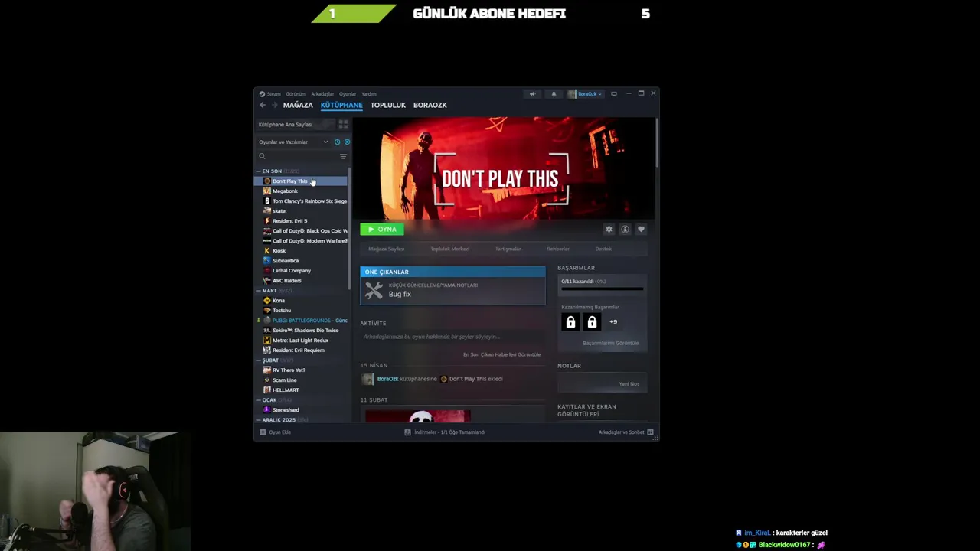Open the Yardım menu
This screenshot has height=551, width=980.
pyautogui.click(x=368, y=94)
